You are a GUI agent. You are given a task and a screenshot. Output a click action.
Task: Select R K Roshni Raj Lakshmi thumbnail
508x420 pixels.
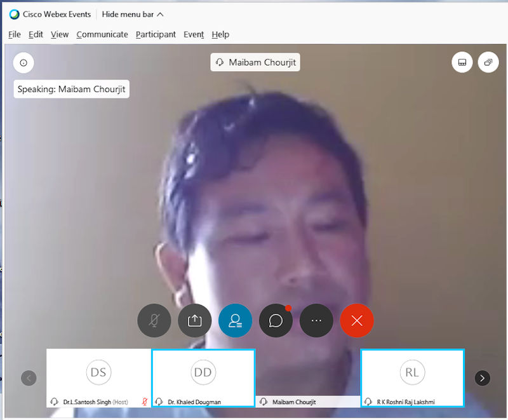pyautogui.click(x=412, y=378)
